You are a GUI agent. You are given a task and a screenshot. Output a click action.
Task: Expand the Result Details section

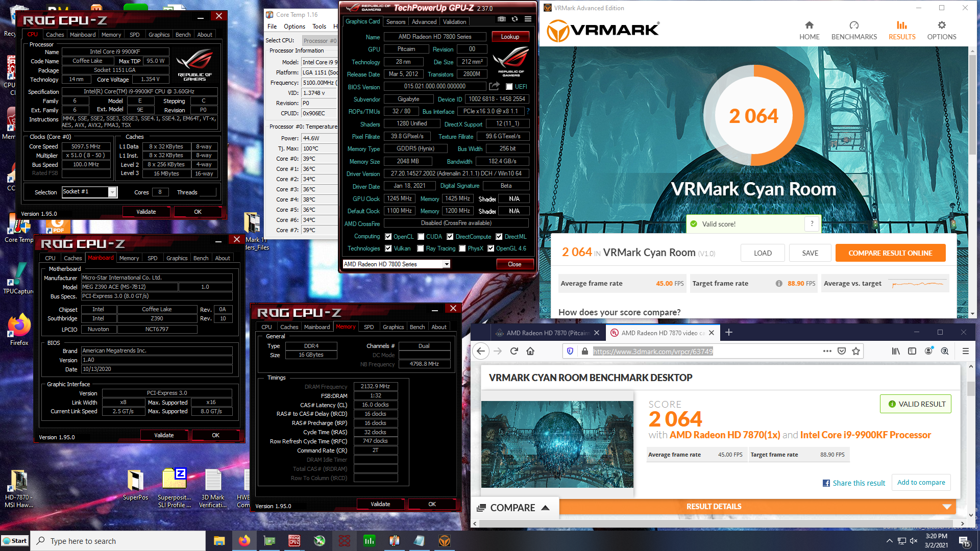click(714, 507)
